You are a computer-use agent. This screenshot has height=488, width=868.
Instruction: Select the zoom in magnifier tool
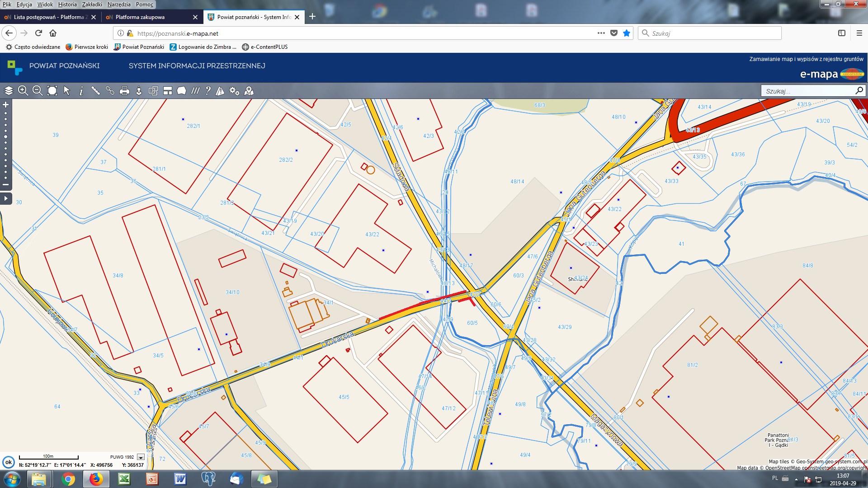point(23,91)
